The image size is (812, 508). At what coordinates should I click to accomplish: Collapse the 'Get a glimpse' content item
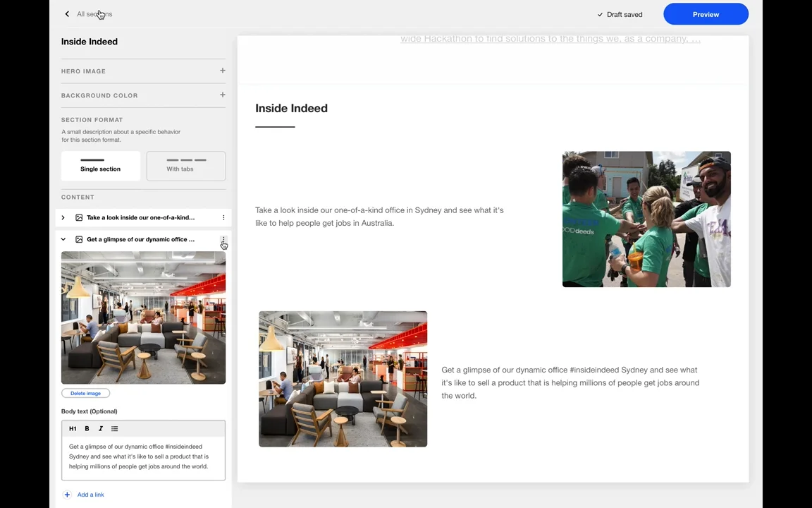[x=63, y=239]
